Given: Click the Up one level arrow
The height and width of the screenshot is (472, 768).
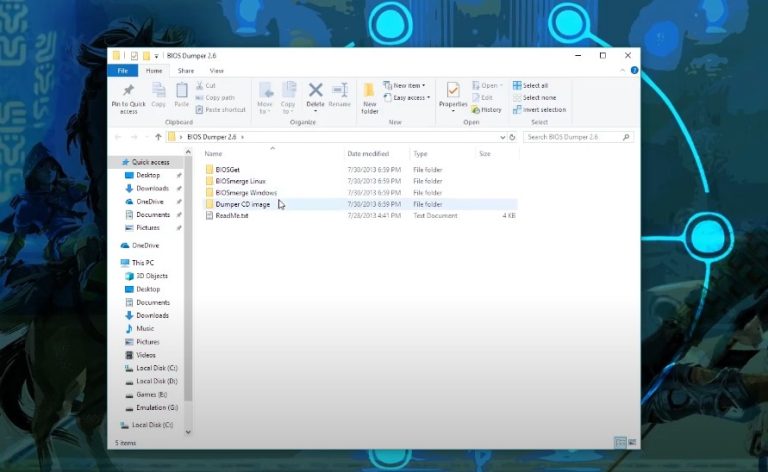Looking at the screenshot, I should (x=158, y=137).
